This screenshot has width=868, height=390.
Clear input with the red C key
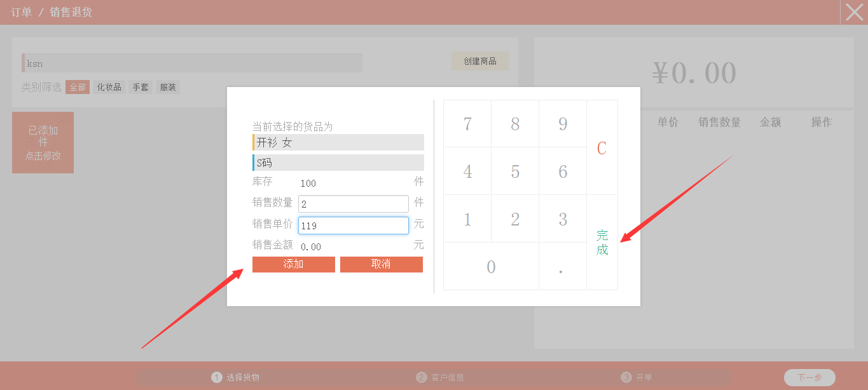pyautogui.click(x=602, y=148)
